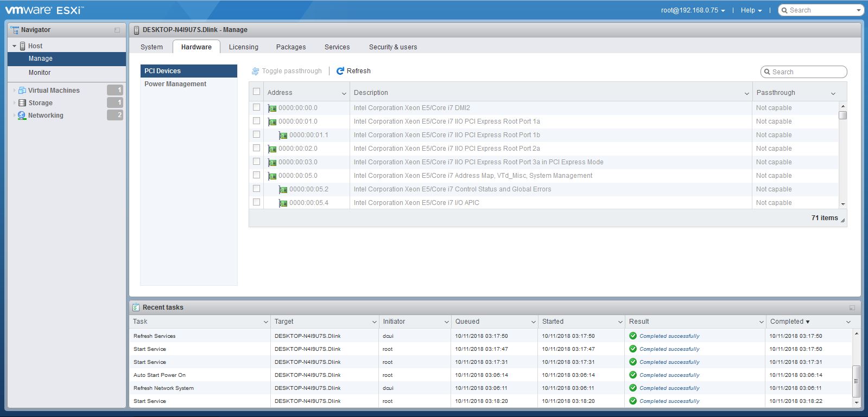Viewport: 868px width, 417px height.
Task: Click the host icon beside DESKTOP-N4I9U7S.Dlink title
Action: pos(136,30)
